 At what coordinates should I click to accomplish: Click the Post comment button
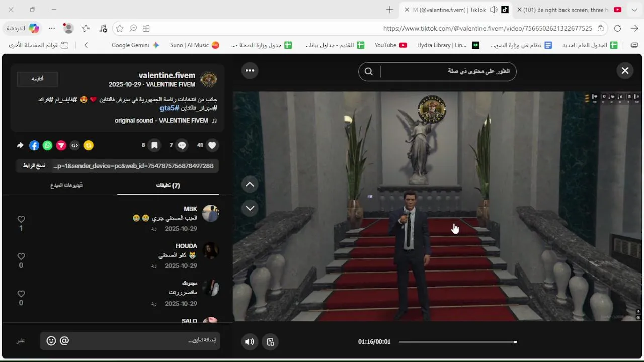[21, 341]
